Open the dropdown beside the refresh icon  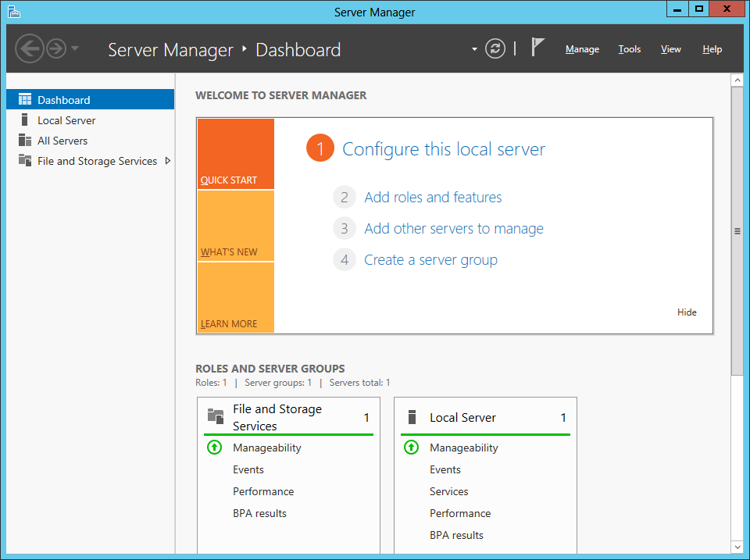(x=474, y=49)
